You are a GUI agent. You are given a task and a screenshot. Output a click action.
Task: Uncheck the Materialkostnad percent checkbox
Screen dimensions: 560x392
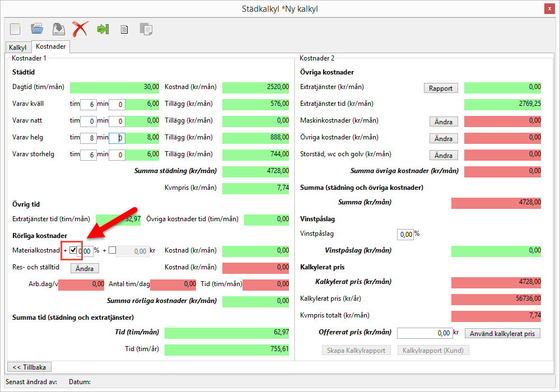[73, 251]
